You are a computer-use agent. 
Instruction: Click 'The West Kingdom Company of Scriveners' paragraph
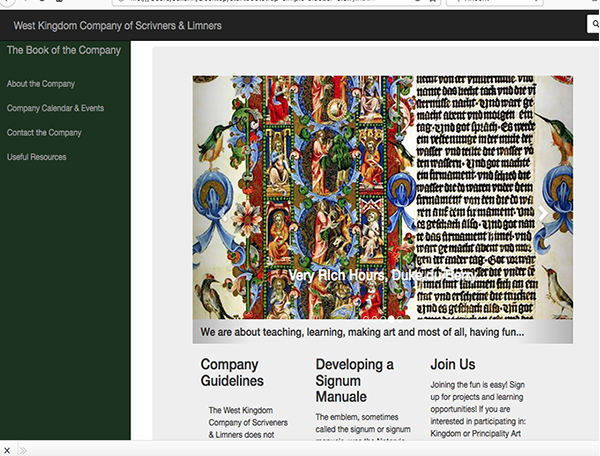click(248, 423)
